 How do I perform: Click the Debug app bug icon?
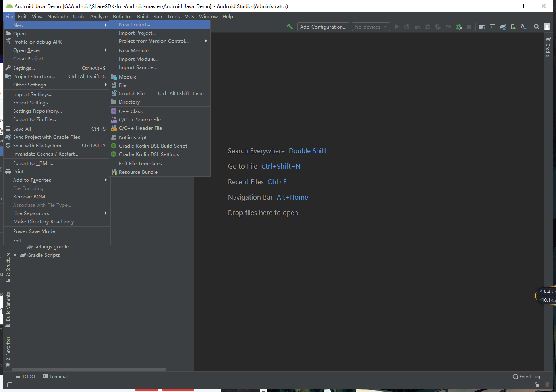[x=428, y=27]
